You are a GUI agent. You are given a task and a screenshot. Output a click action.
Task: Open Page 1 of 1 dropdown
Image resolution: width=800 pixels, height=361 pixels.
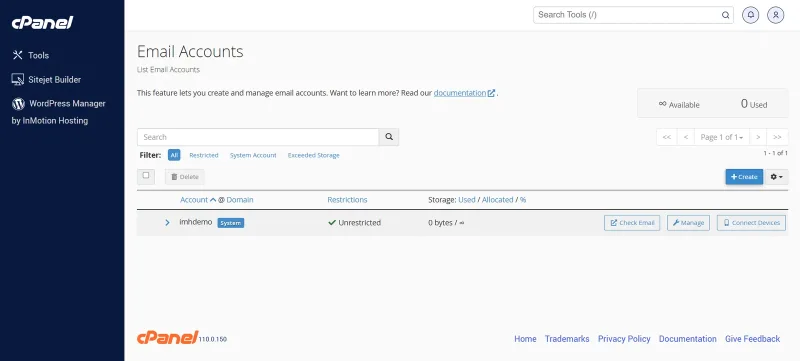(x=721, y=137)
